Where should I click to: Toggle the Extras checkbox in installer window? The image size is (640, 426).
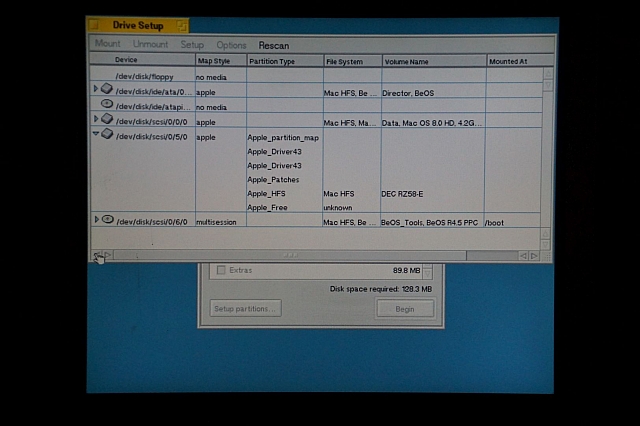point(221,270)
